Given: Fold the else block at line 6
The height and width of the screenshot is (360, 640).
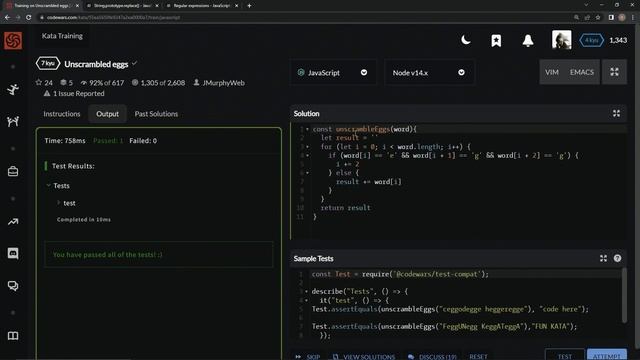Looking at the screenshot, I should point(307,173).
